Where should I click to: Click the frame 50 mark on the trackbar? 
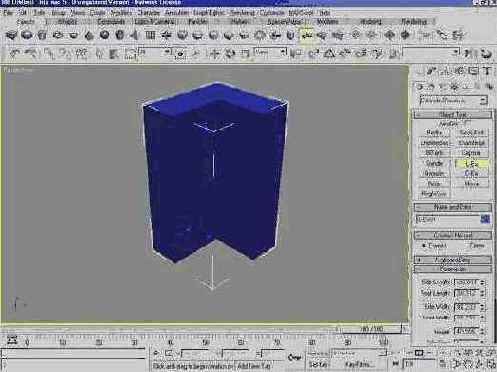click(206, 342)
